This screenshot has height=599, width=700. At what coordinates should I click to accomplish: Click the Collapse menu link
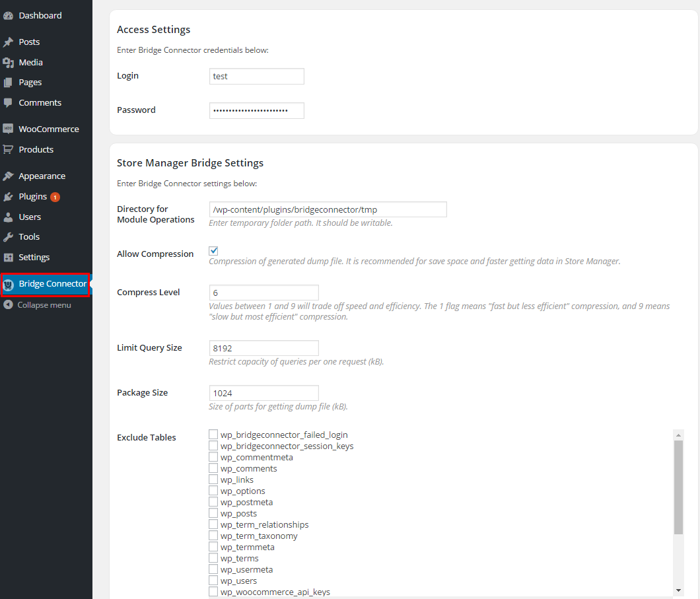pos(44,305)
